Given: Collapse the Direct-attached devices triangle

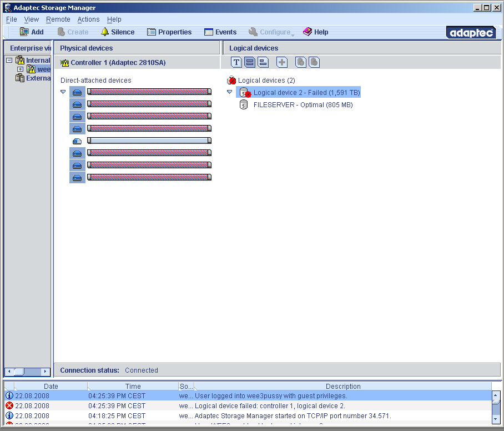Looking at the screenshot, I should pyautogui.click(x=63, y=92).
